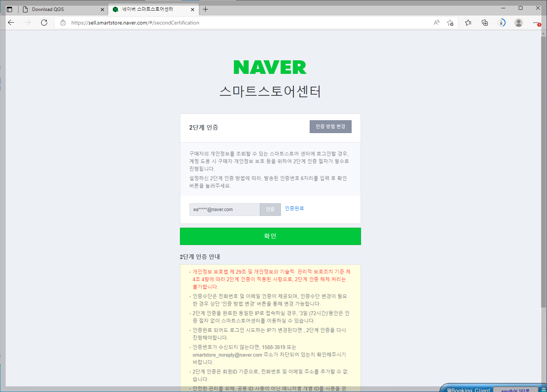
Task: Minimize the browser window
Action: [503, 8]
